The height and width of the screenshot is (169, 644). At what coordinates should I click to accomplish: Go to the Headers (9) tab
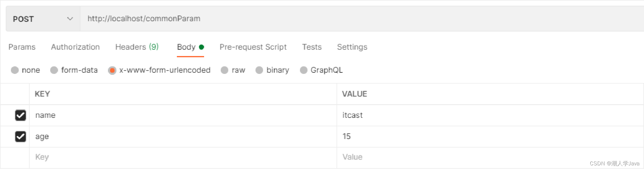click(137, 47)
